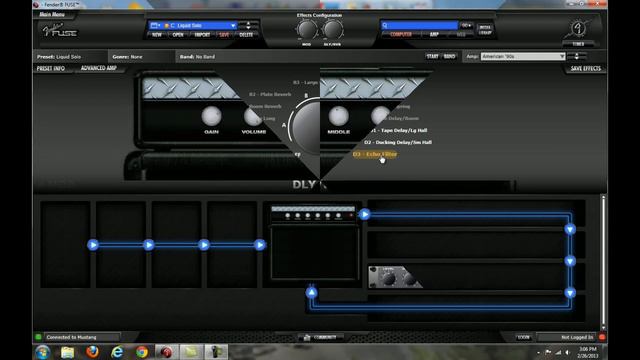Switch to the WEB source tab

point(461,35)
